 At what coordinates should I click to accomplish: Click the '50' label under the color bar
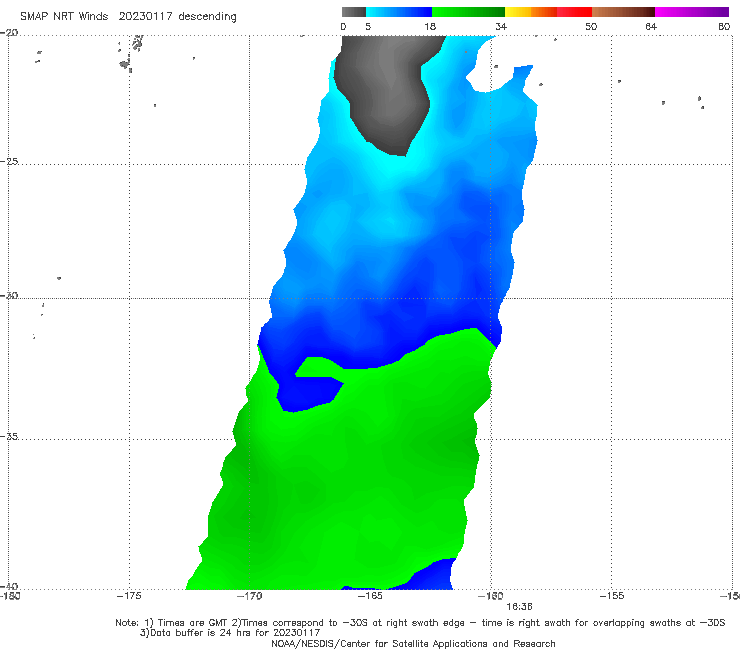pyautogui.click(x=591, y=26)
